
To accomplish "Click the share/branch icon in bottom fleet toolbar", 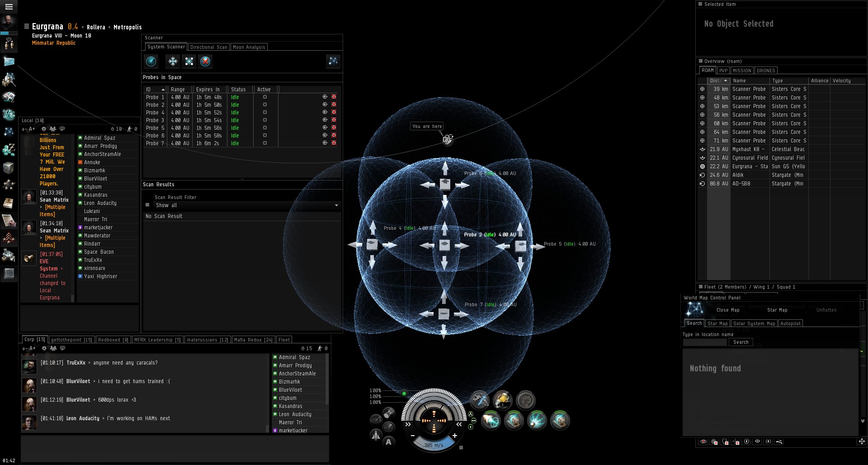I will pos(779,442).
